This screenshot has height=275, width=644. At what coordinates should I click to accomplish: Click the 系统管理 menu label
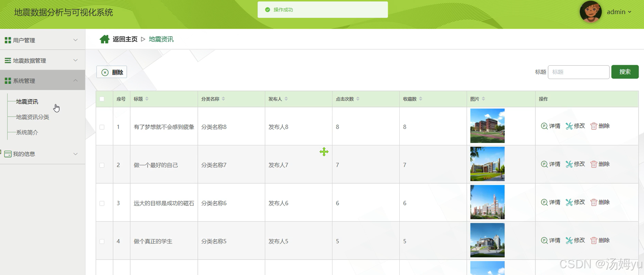[24, 81]
